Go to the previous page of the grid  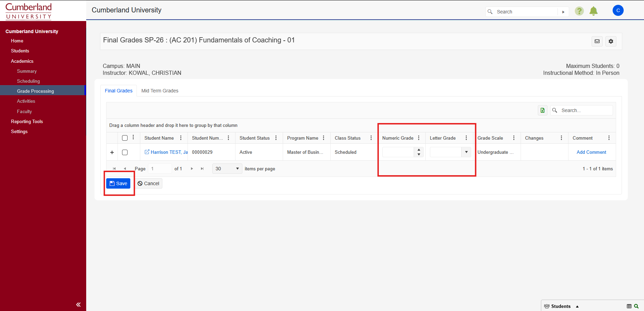(125, 169)
